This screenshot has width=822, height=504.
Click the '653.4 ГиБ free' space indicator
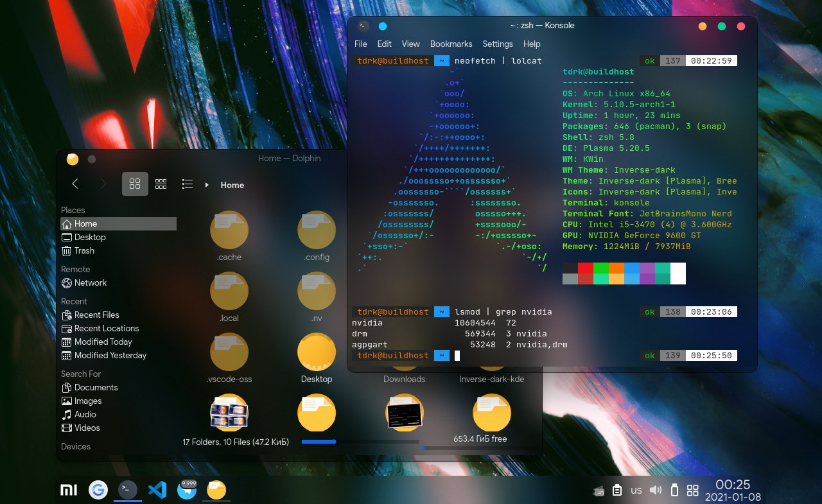click(480, 439)
